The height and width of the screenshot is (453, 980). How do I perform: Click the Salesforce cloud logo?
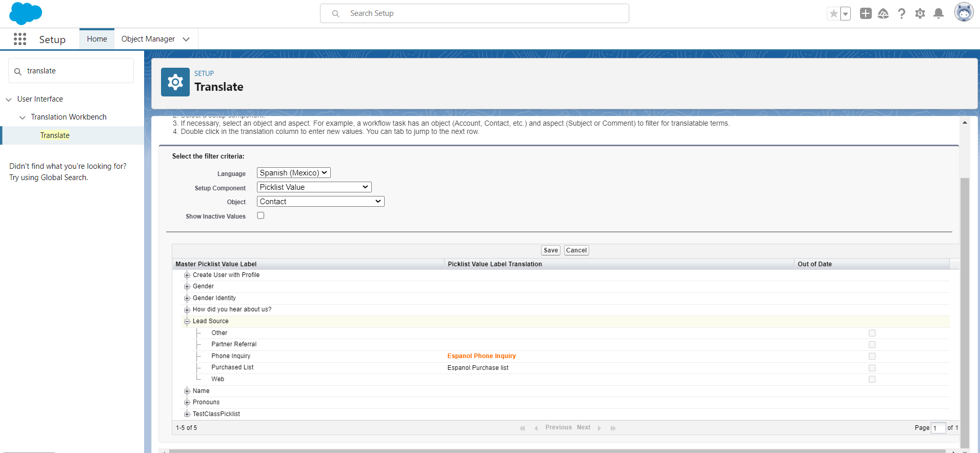click(x=25, y=13)
